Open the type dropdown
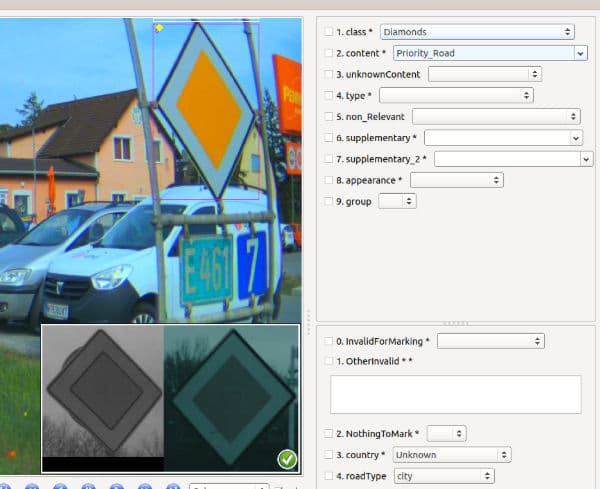 [456, 95]
